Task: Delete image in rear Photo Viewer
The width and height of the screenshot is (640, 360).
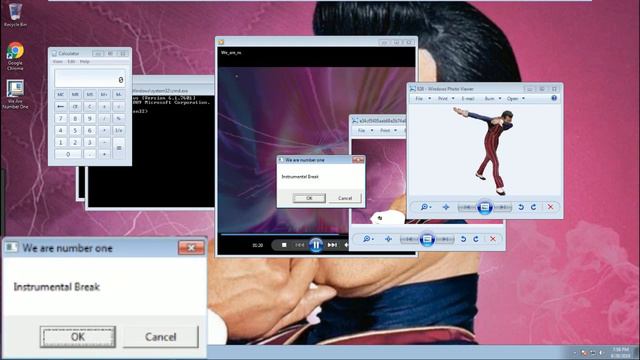Action: pos(493,239)
